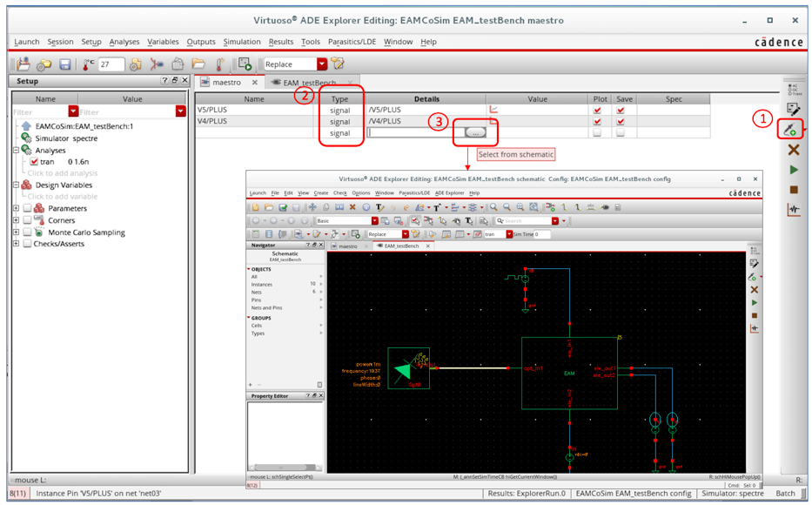Open the tran analysis dropdown in schematic toolbar

[509, 234]
